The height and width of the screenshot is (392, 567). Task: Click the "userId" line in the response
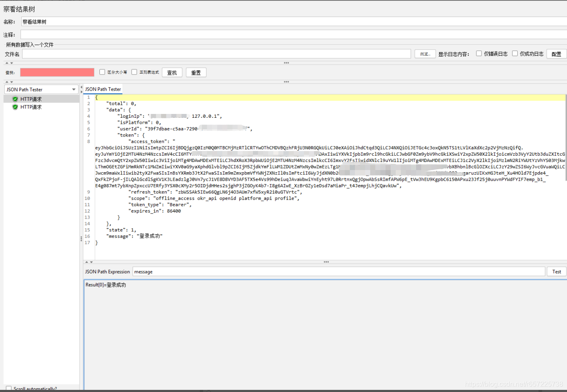[185, 129]
